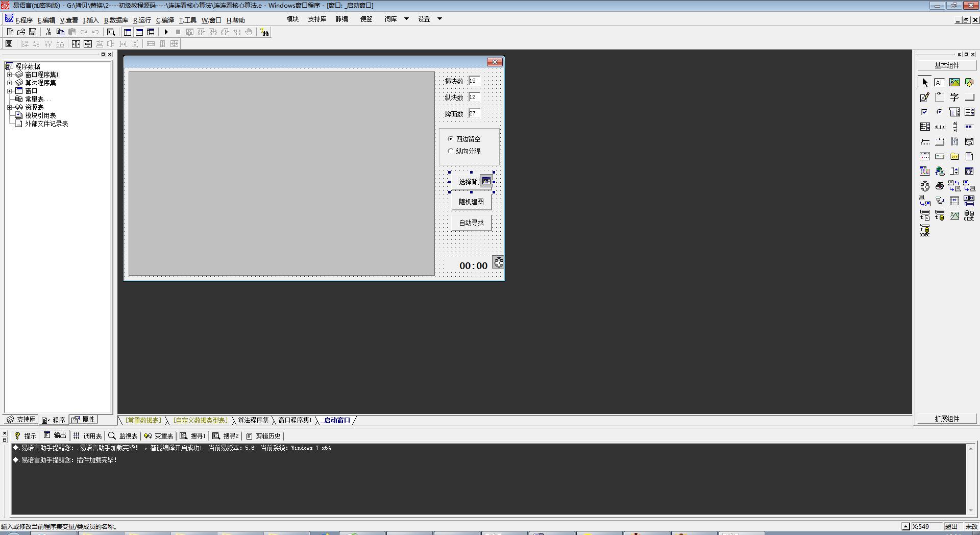Run the program with play icon
This screenshot has width=980, height=535.
(x=166, y=32)
